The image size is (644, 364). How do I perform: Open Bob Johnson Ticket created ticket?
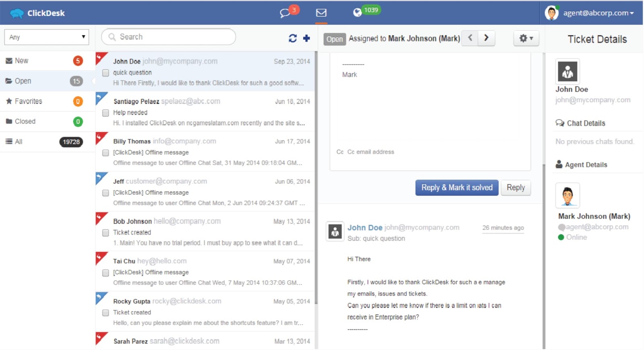pyautogui.click(x=205, y=232)
